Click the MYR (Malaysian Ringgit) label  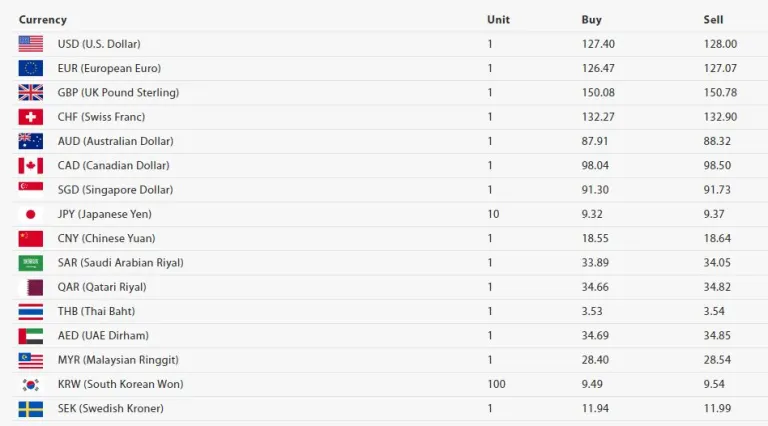coord(118,360)
